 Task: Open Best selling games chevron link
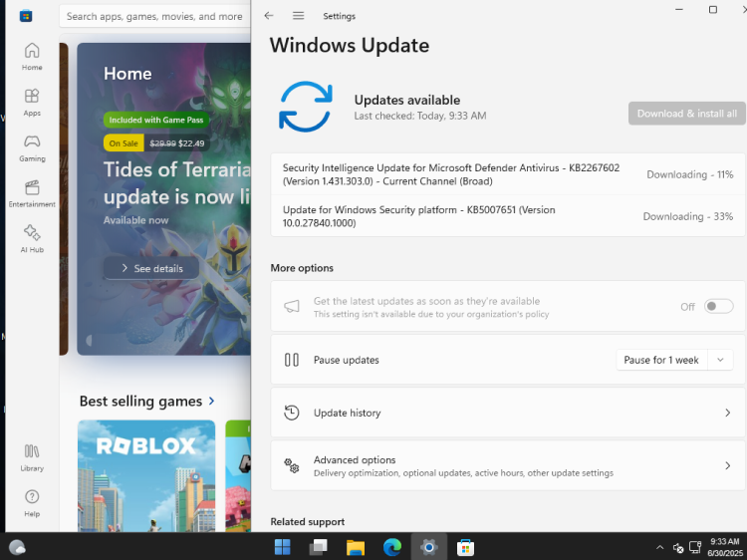211,402
